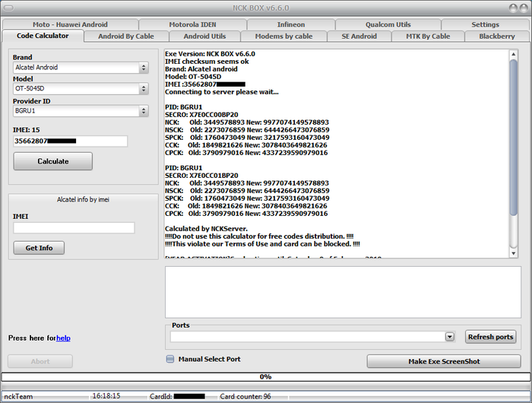The height and width of the screenshot is (403, 532).
Task: Click the 'Model: OT-5045D' log line
Action: 193,77
